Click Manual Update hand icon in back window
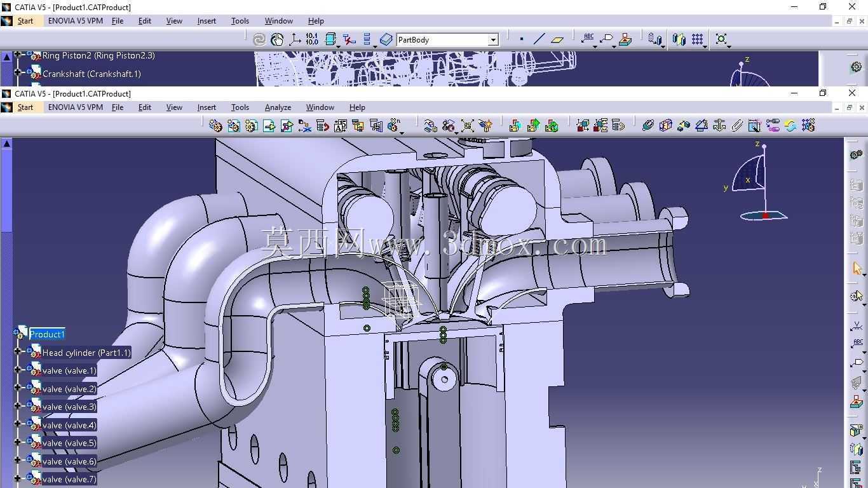Screen dimensions: 868x488 [277, 39]
